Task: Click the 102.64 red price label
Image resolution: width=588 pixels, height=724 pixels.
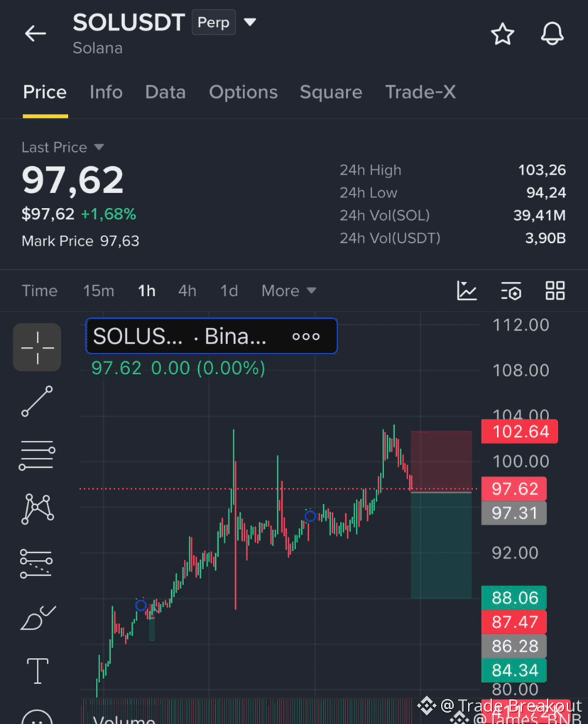Action: (x=520, y=432)
